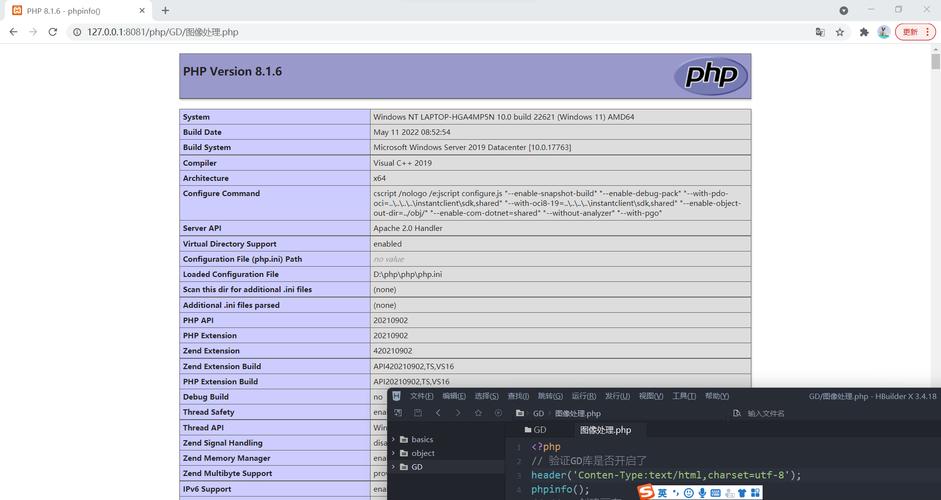Open the 发行(U) menu in HBuilder
The image size is (941, 500).
[x=617, y=396]
